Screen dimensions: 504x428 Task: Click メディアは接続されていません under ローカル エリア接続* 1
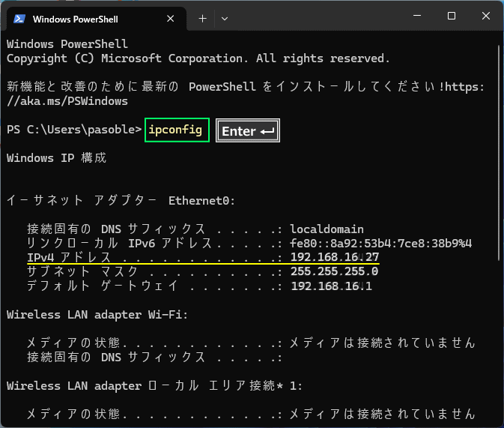click(x=383, y=414)
